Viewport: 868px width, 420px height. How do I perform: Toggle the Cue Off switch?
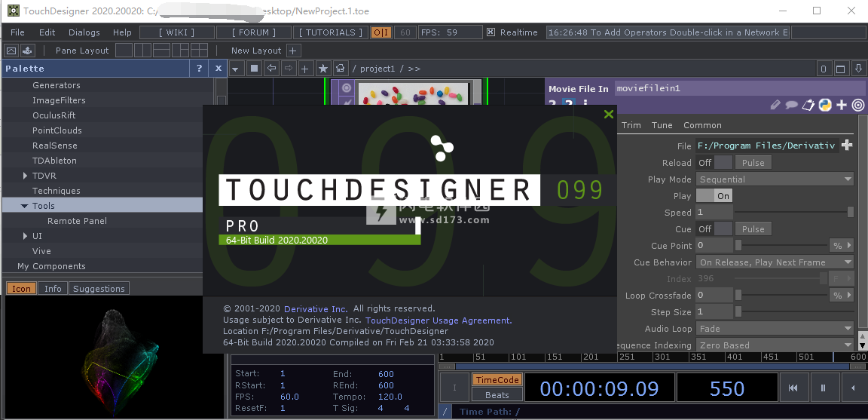714,229
